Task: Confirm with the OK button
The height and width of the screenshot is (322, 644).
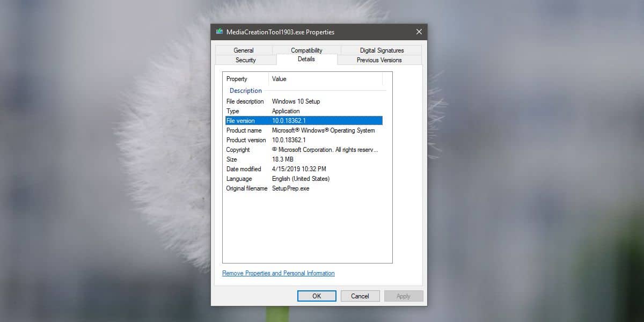Action: point(317,296)
